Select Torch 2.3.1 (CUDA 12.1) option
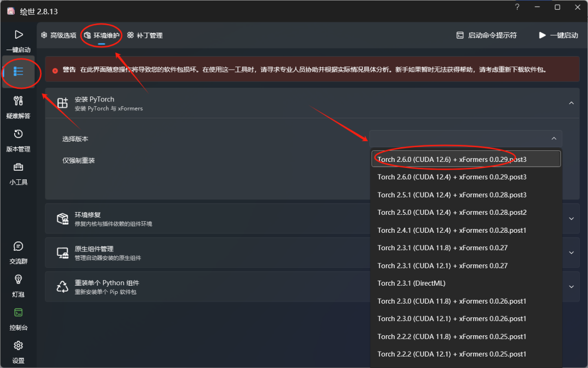Viewport: 588px width, 368px height. tap(465, 266)
